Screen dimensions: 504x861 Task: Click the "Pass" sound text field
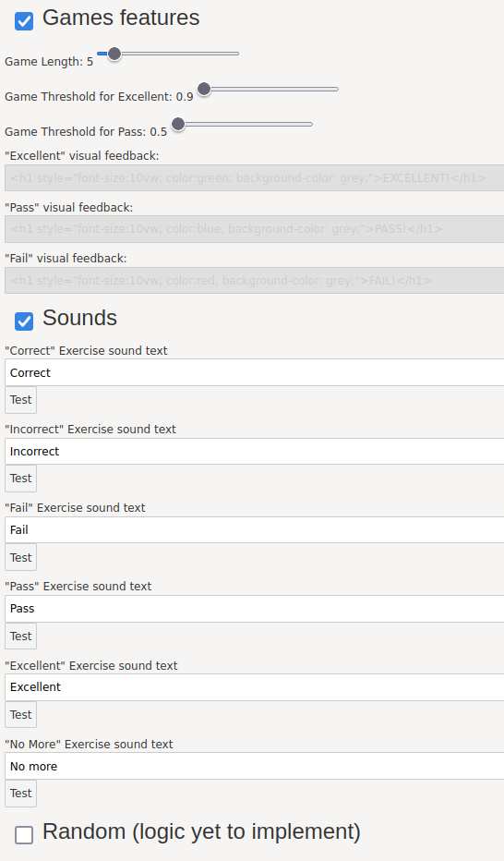(255, 609)
